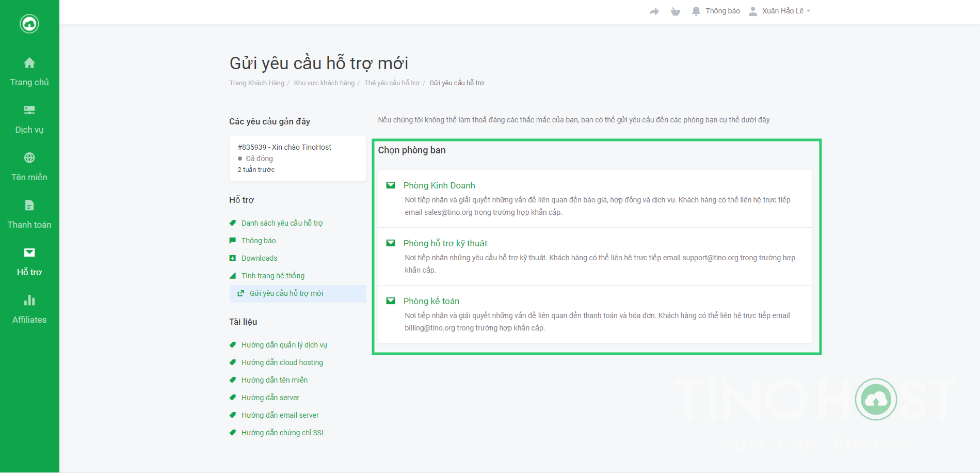Viewport: 980px width, 474px height.
Task: Click Khu vực khách hàng breadcrumb
Action: (x=324, y=83)
